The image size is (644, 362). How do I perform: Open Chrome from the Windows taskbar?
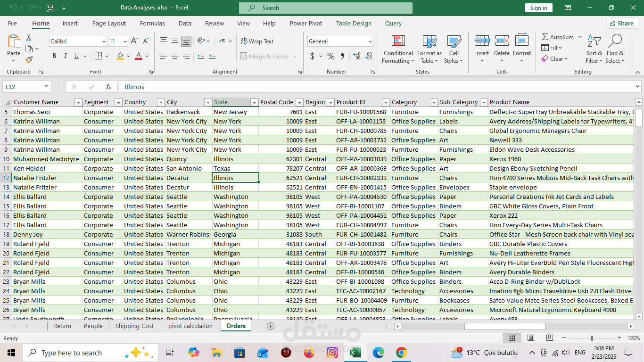coord(401,353)
